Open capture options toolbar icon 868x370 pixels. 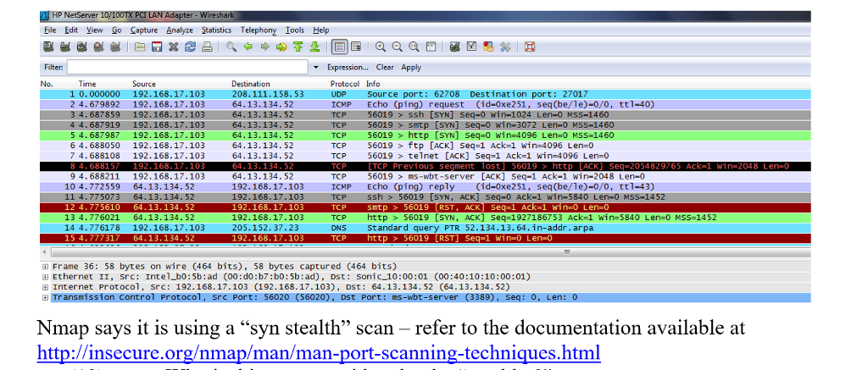click(x=64, y=47)
